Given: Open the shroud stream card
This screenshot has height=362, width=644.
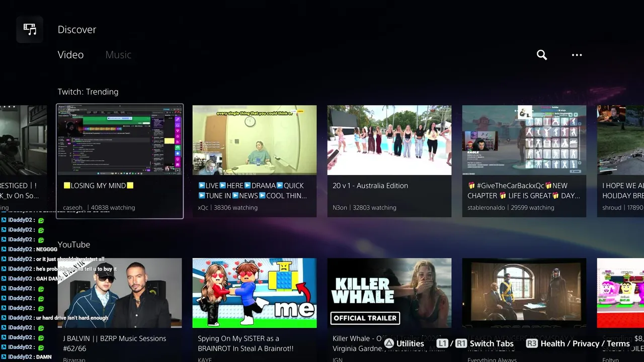Looking at the screenshot, I should click(620, 161).
